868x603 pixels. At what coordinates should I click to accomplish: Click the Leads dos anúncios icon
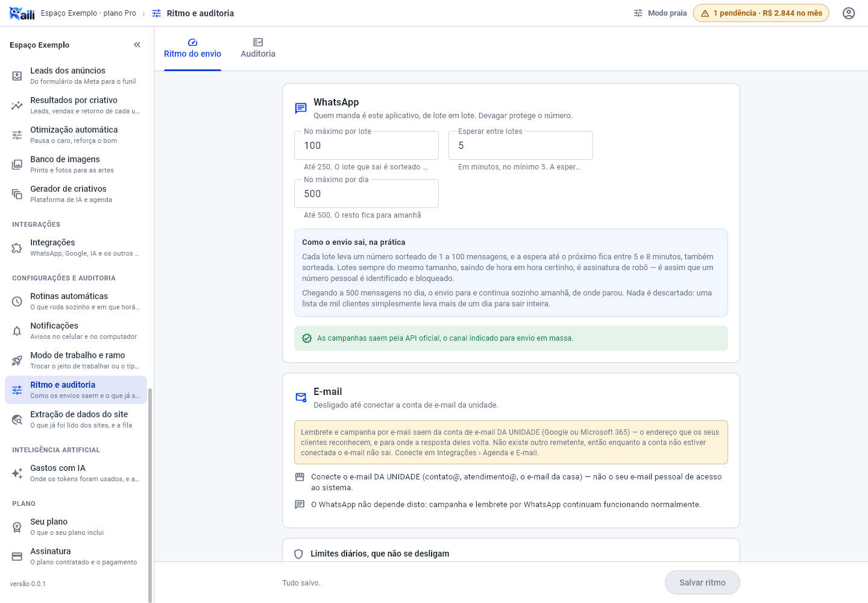pyautogui.click(x=17, y=75)
